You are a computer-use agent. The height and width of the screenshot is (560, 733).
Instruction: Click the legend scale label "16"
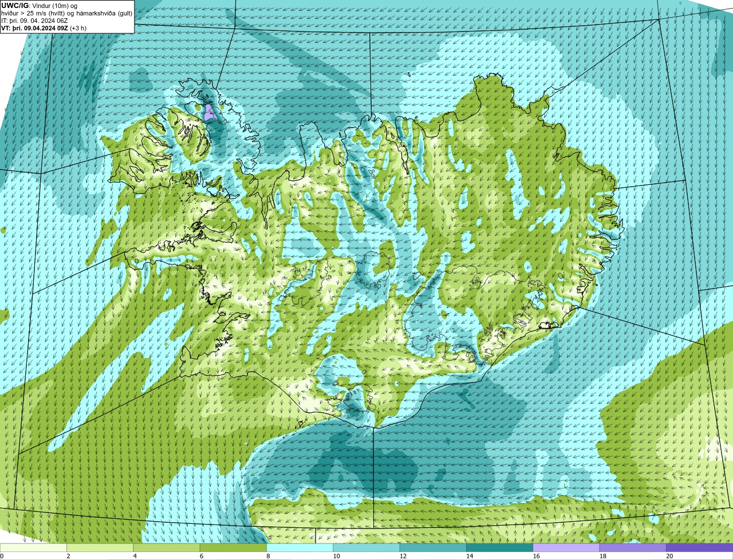(536, 556)
